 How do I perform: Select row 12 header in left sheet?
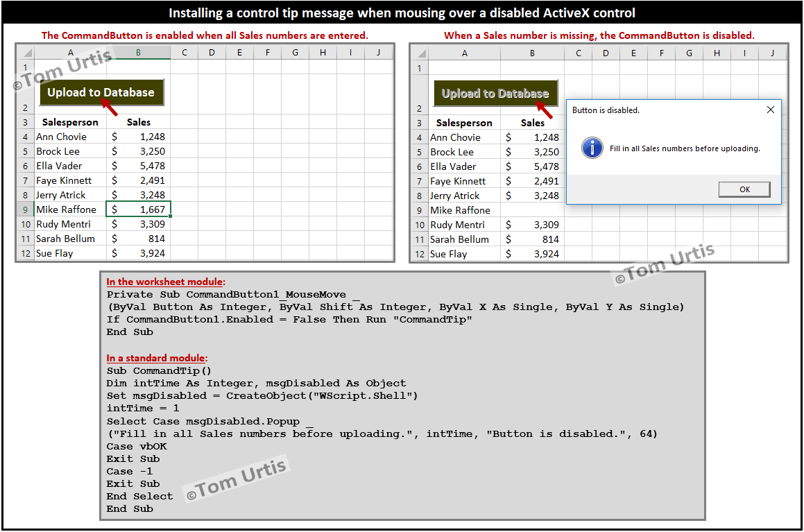coord(26,253)
